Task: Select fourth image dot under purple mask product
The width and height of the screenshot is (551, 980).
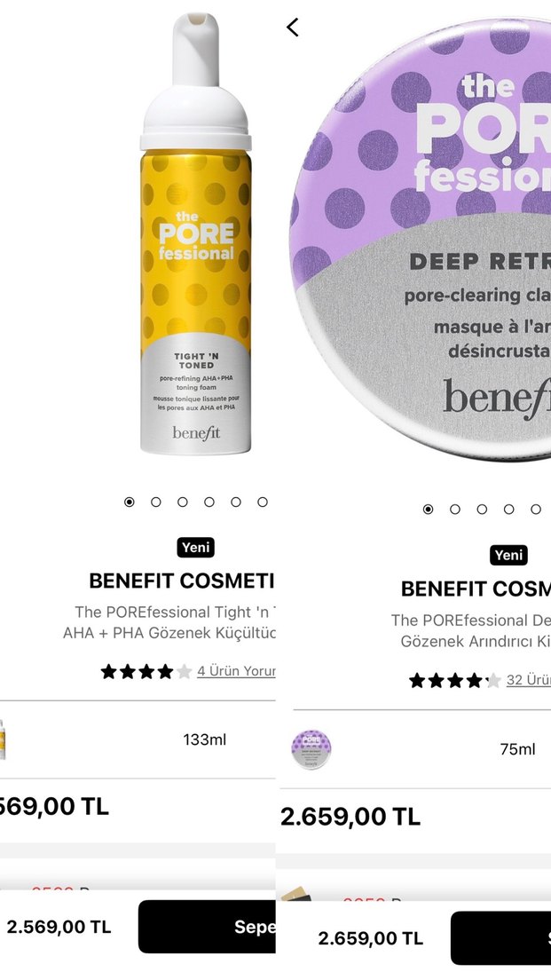Action: coord(508,510)
